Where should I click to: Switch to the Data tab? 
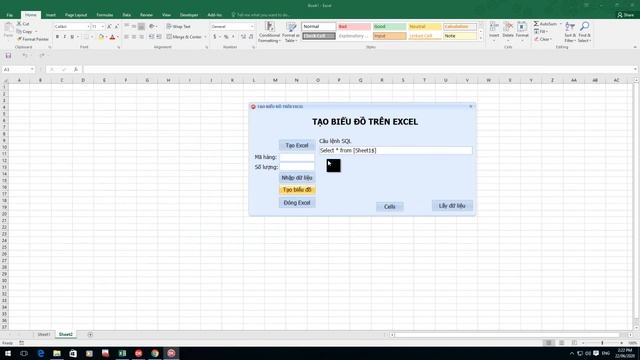(x=127, y=15)
